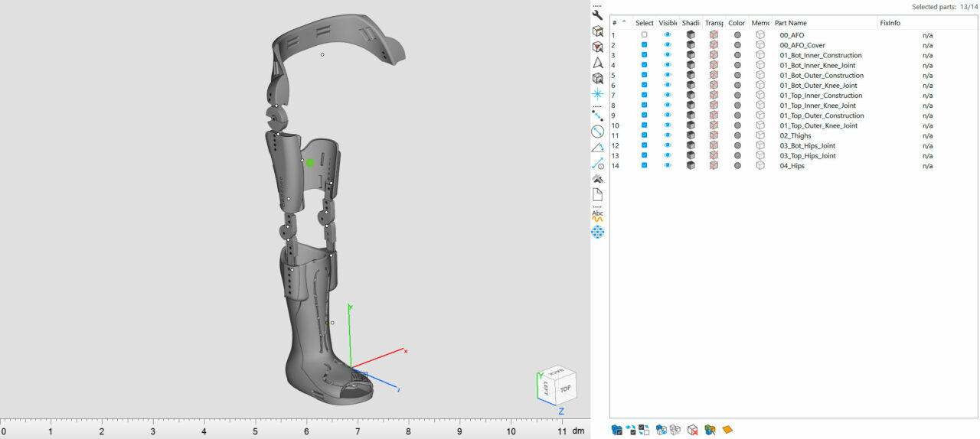Uncheck Select box for 00_AFO_Cover
Viewport: 980px width, 439px height.
coord(644,45)
